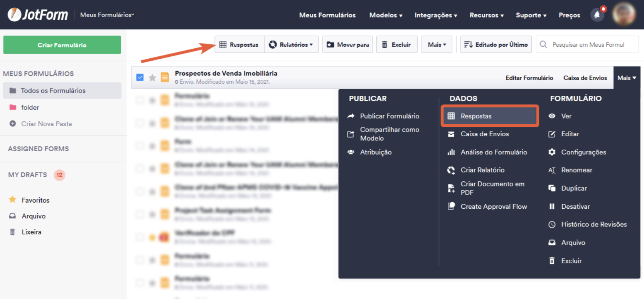Open the Preços navigation link
644x301 pixels.
[569, 15]
